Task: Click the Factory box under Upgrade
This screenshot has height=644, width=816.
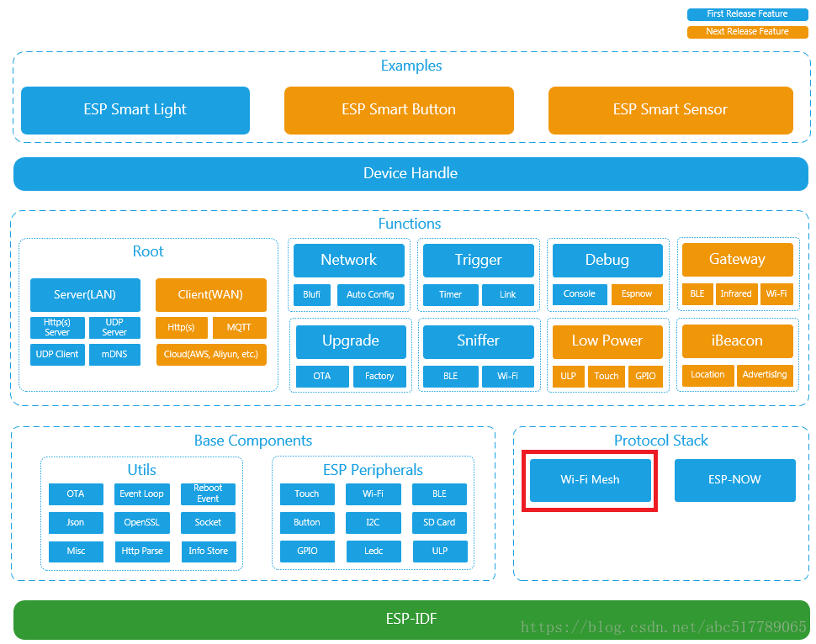Action: (x=379, y=377)
